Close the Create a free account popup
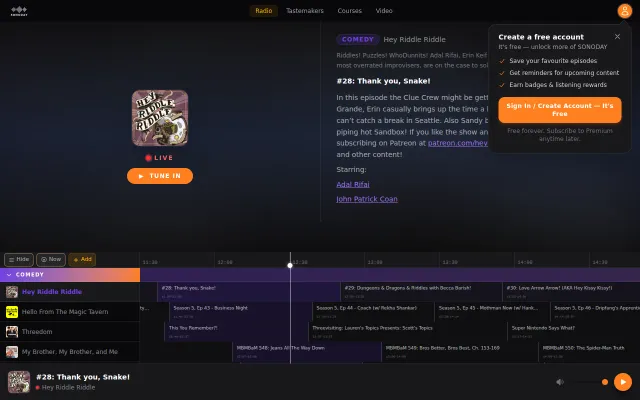The height and width of the screenshot is (400, 640). point(617,36)
